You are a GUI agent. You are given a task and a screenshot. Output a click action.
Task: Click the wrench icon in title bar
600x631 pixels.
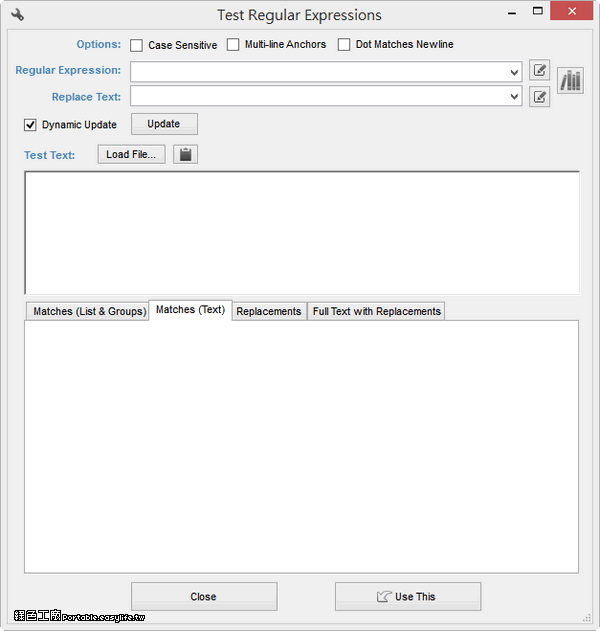(x=17, y=15)
